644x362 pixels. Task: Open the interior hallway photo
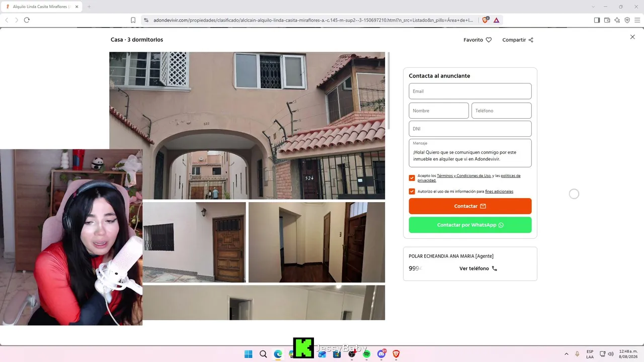pos(316,242)
